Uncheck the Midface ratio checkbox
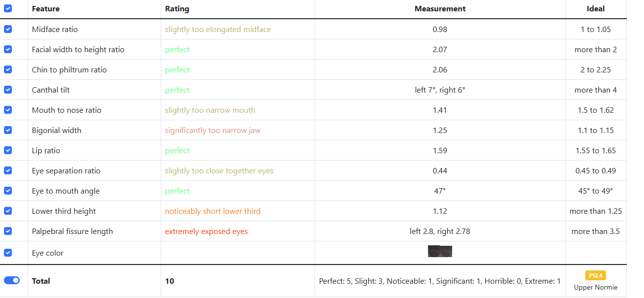 point(8,29)
